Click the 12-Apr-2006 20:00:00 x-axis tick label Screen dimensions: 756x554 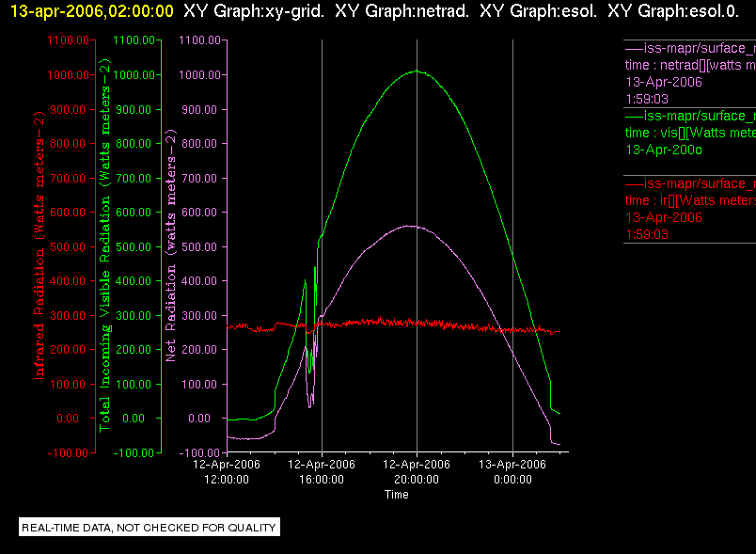click(417, 472)
